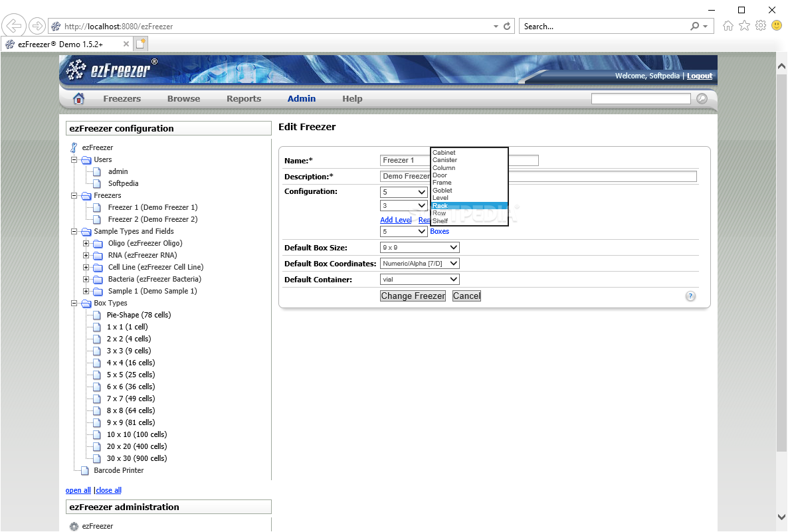Click the Logout link

point(700,76)
